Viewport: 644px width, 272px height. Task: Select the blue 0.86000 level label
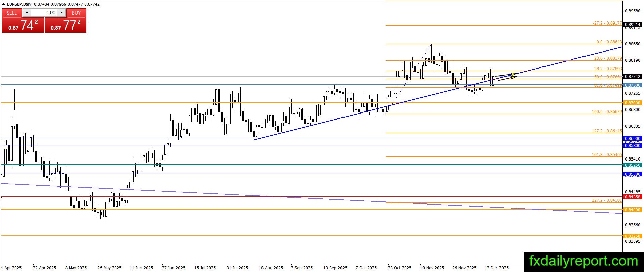[x=632, y=138]
